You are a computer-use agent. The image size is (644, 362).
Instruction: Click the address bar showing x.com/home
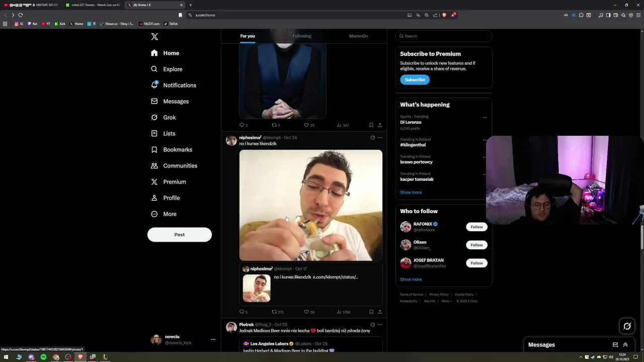297,15
